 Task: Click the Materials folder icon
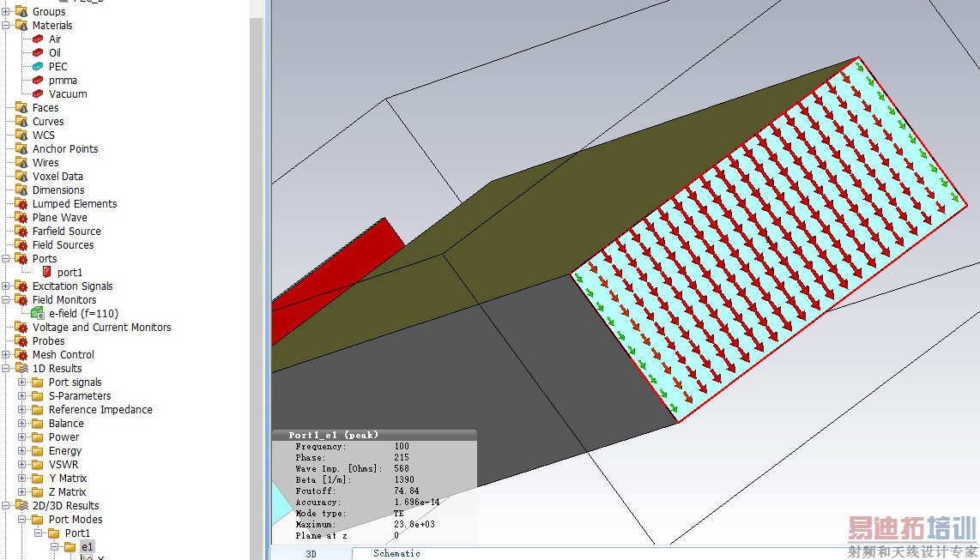pyautogui.click(x=21, y=25)
